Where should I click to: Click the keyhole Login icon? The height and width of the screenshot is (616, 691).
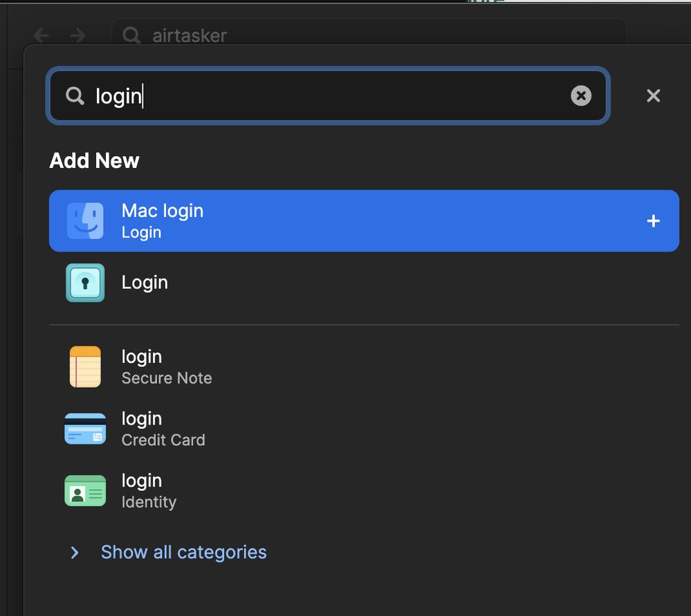tap(85, 283)
